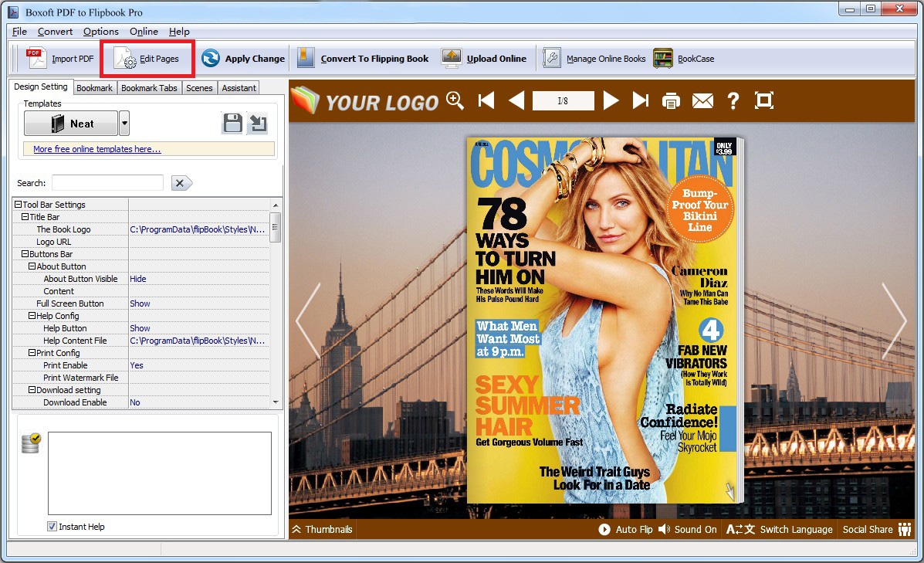Open Edit Pages from the toolbar
924x563 pixels.
[x=147, y=59]
